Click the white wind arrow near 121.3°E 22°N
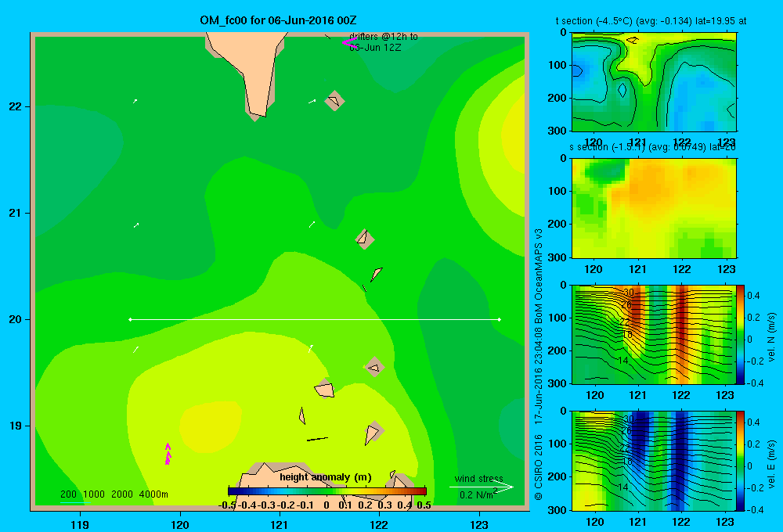 (312, 101)
